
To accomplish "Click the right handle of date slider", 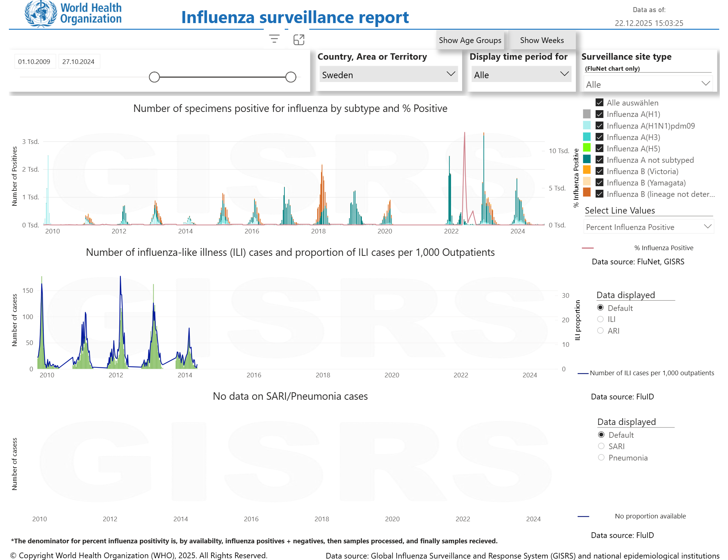I will [291, 77].
